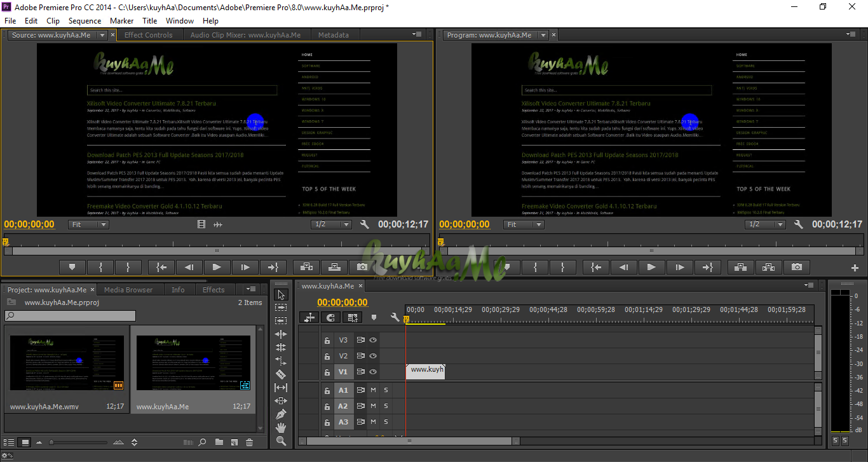Switch to Effect Controls tab
The height and width of the screenshot is (462, 868).
coord(149,35)
